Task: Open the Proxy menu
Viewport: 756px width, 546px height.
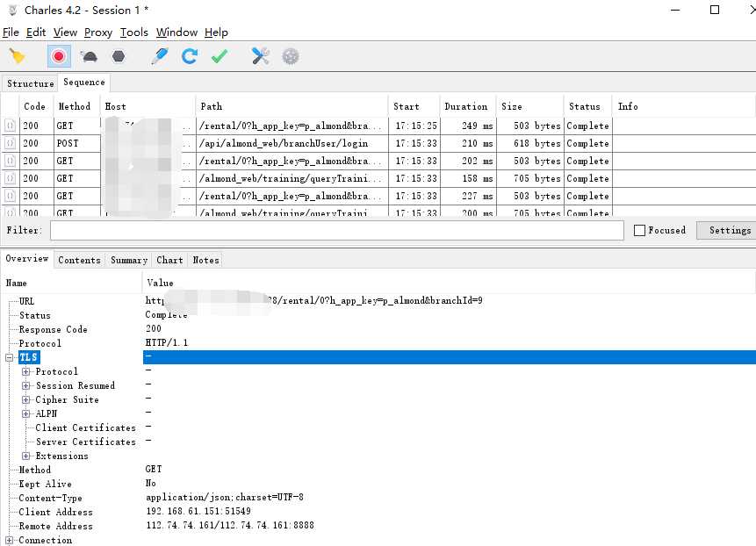Action: pos(97,32)
